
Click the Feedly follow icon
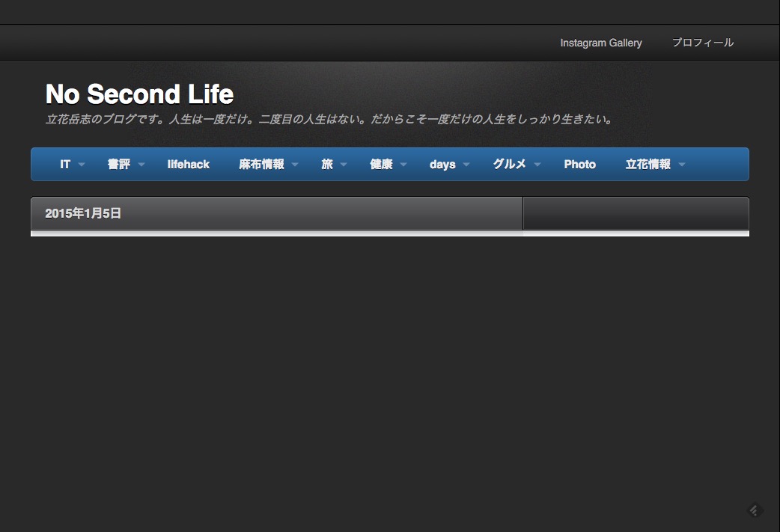point(755,510)
